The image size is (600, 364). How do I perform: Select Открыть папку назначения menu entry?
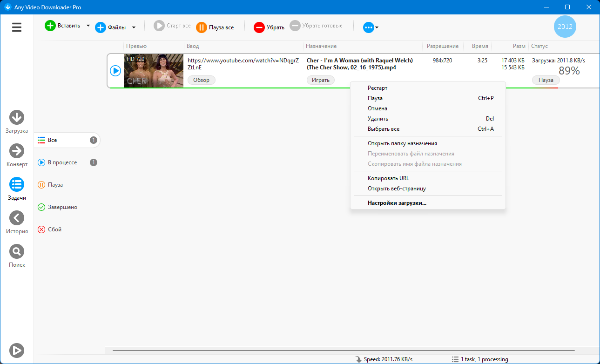click(x=402, y=143)
